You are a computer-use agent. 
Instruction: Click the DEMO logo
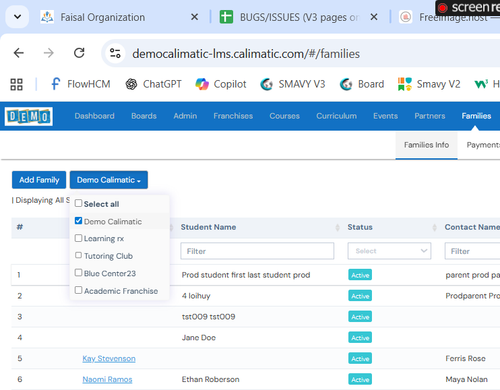(29, 116)
